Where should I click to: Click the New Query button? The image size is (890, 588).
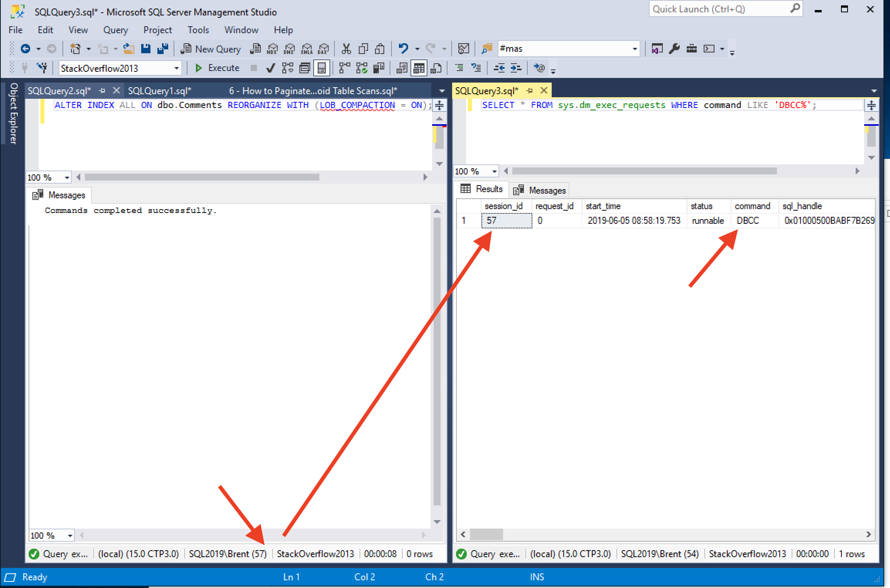211,49
